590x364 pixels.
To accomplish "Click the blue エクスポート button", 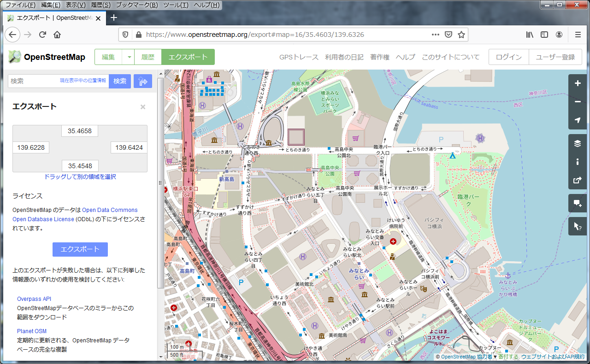I will (80, 249).
